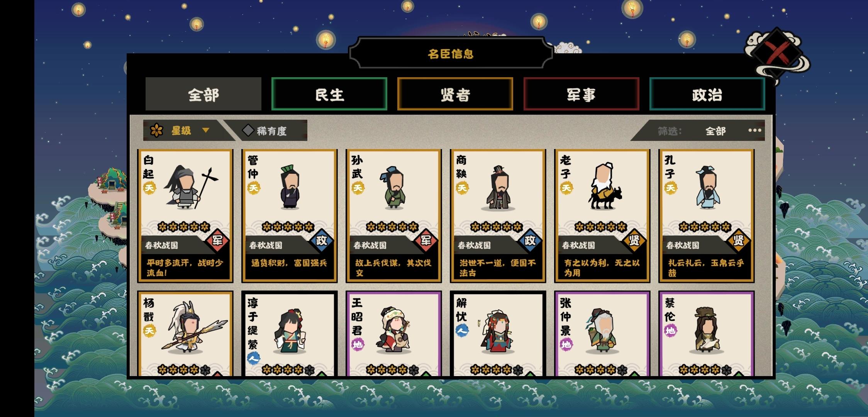Switch to the 民生 tab

tap(329, 94)
